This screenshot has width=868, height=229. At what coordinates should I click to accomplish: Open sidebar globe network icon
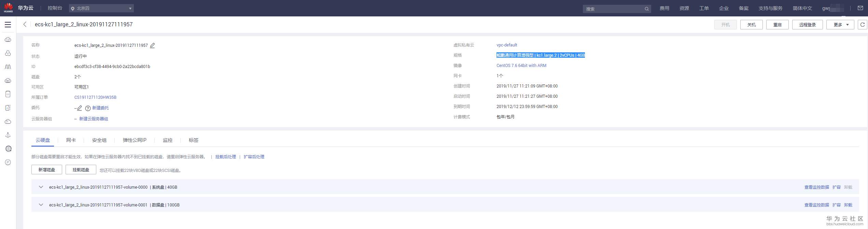[x=8, y=149]
